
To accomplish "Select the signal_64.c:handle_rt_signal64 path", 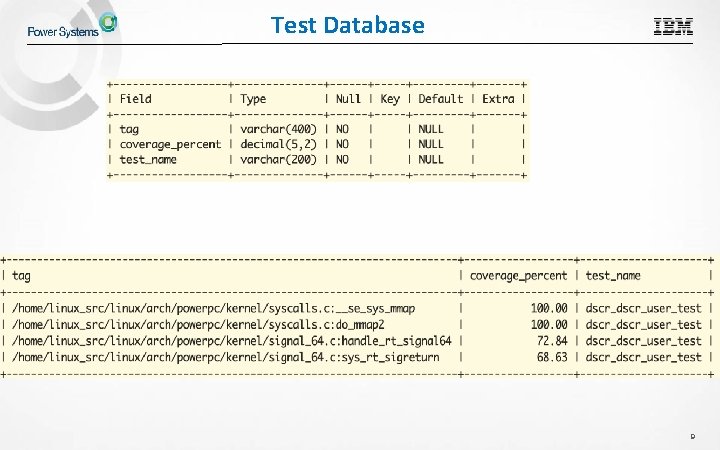I will point(232,341).
